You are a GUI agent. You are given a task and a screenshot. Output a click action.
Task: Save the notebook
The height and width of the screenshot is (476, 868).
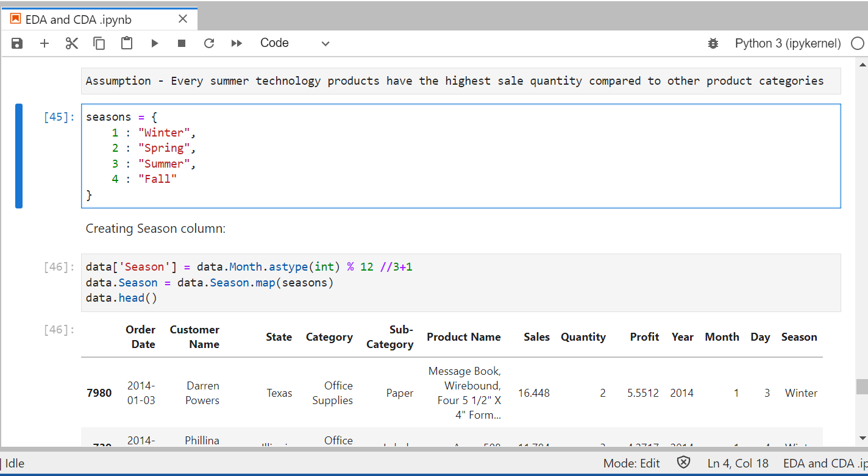click(x=16, y=43)
